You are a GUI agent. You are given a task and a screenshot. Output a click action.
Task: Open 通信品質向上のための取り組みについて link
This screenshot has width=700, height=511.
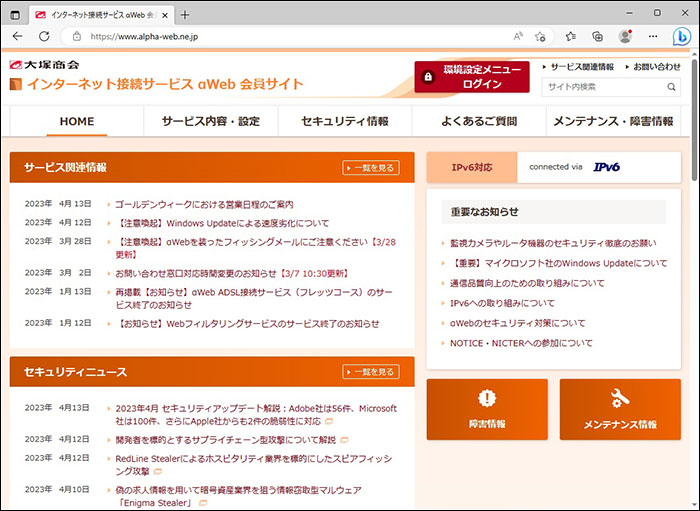coord(527,283)
